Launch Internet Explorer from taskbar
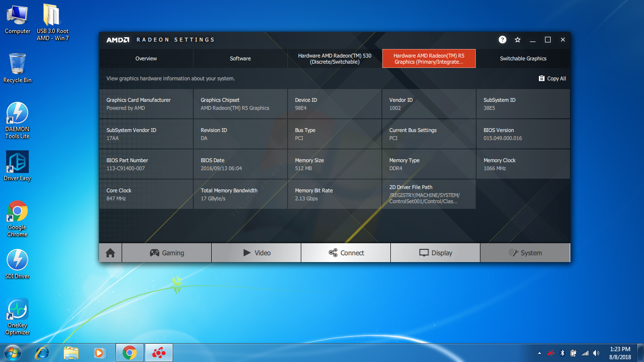 pos(43,353)
